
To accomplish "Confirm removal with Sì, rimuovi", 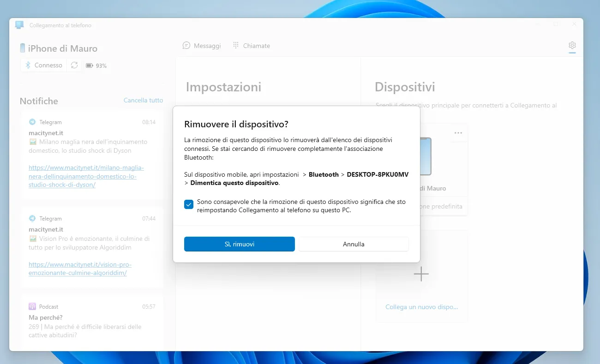I will pos(239,244).
